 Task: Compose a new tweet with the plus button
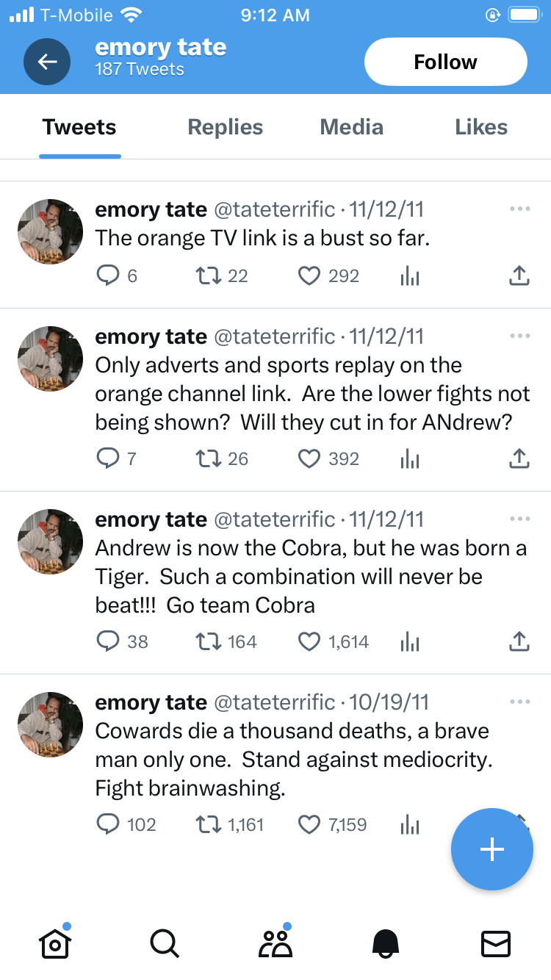point(491,849)
